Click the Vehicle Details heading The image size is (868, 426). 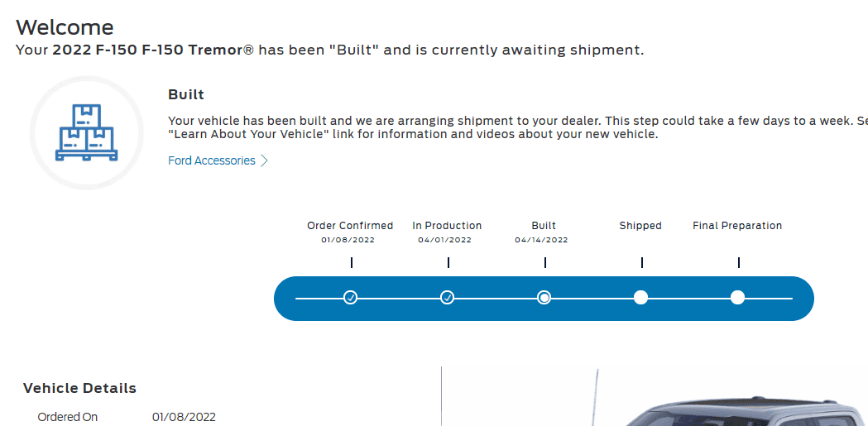point(79,389)
